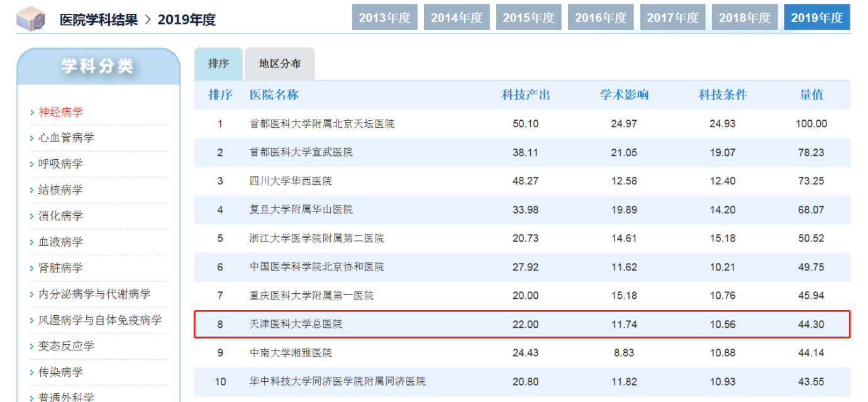The image size is (868, 402).
Task: Click hospital name 天津医科大学总医院
Action: 296,324
